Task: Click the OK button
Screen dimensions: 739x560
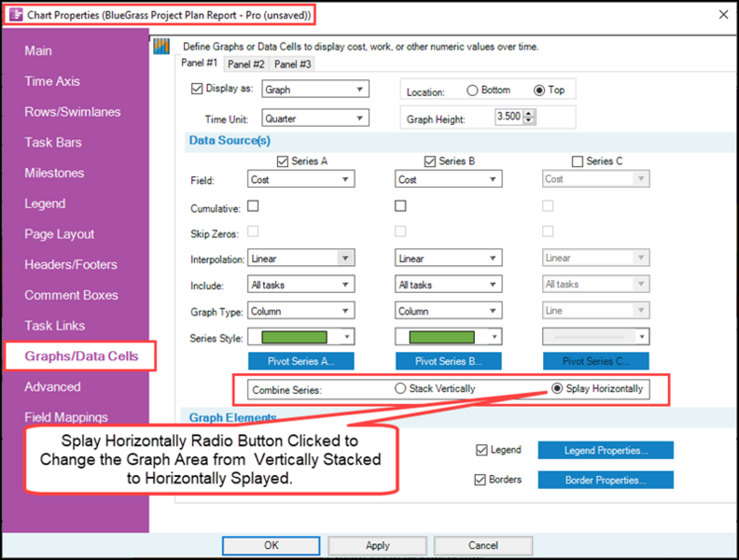Action: [271, 545]
